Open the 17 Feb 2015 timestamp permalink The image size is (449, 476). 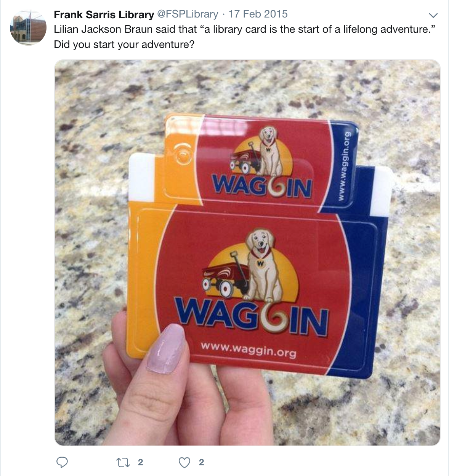point(258,14)
